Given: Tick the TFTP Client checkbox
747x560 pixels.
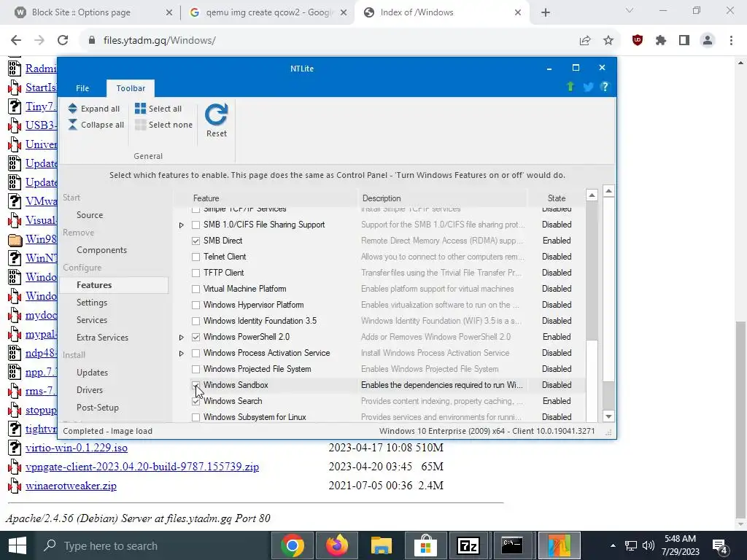Looking at the screenshot, I should coord(196,273).
